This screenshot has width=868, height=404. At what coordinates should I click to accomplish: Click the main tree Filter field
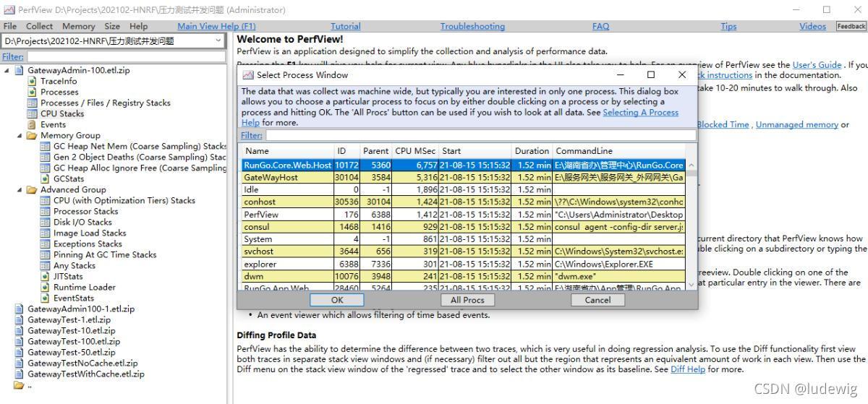point(126,56)
